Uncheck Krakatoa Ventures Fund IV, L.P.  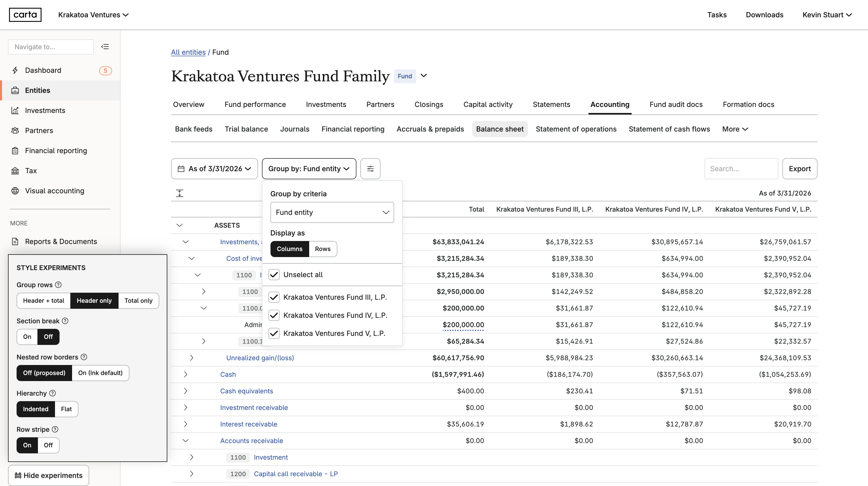[274, 315]
